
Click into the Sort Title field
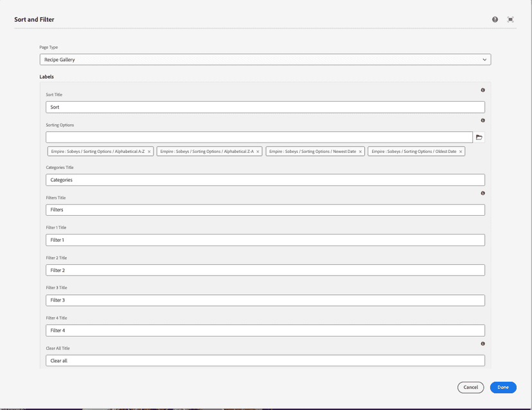coord(265,107)
